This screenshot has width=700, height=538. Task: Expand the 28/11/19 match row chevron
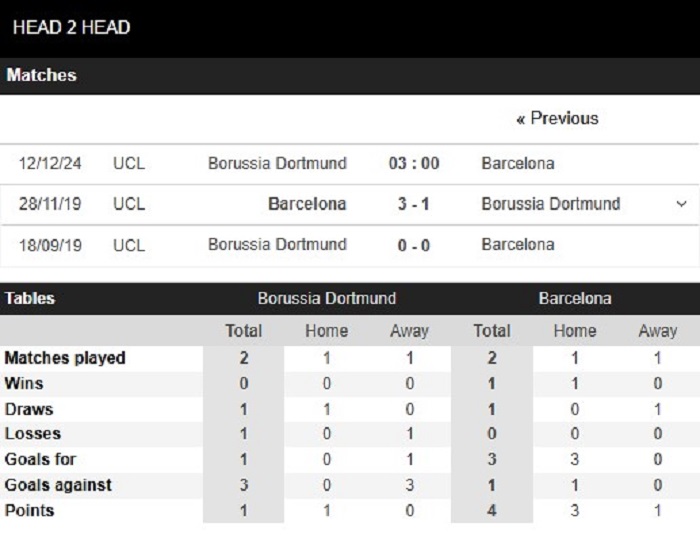tap(681, 204)
